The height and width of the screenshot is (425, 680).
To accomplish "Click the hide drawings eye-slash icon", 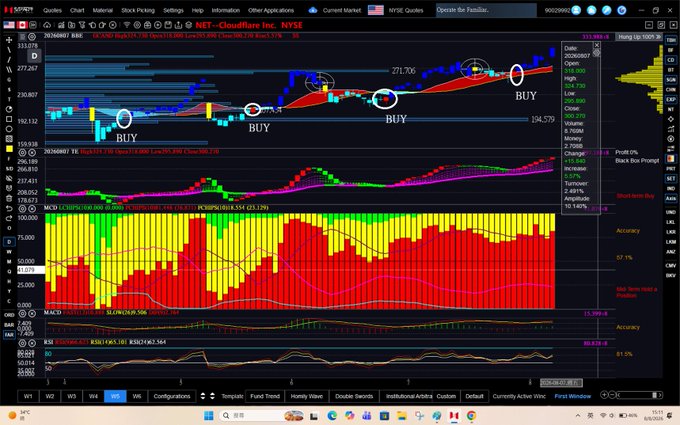I will click(x=9, y=178).
